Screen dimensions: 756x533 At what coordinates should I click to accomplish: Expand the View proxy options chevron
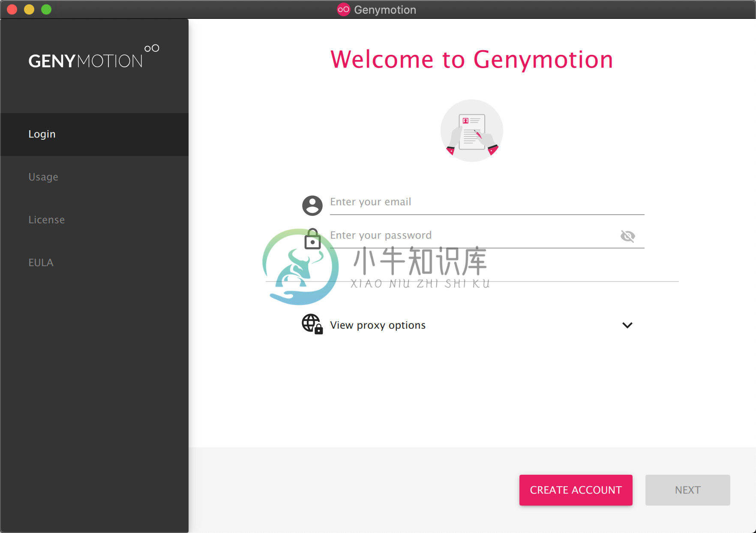[x=627, y=325]
